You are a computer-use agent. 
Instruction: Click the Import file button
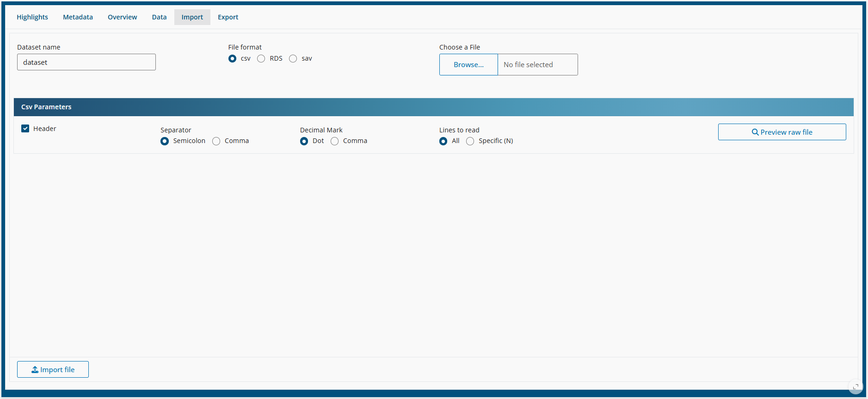[x=53, y=369]
